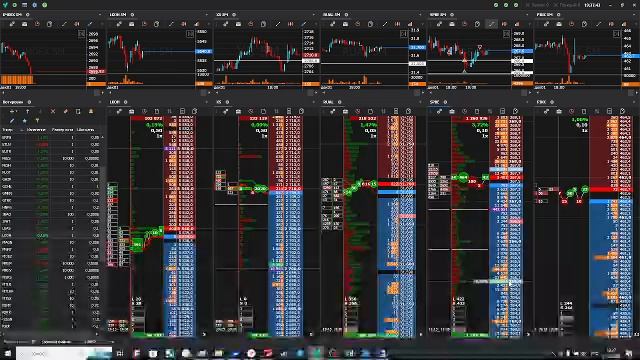Image resolution: width=640 pixels, height=360 pixels.
Task: Click the calculator icon in SPBE order book toolbar
Action: [x=502, y=111]
